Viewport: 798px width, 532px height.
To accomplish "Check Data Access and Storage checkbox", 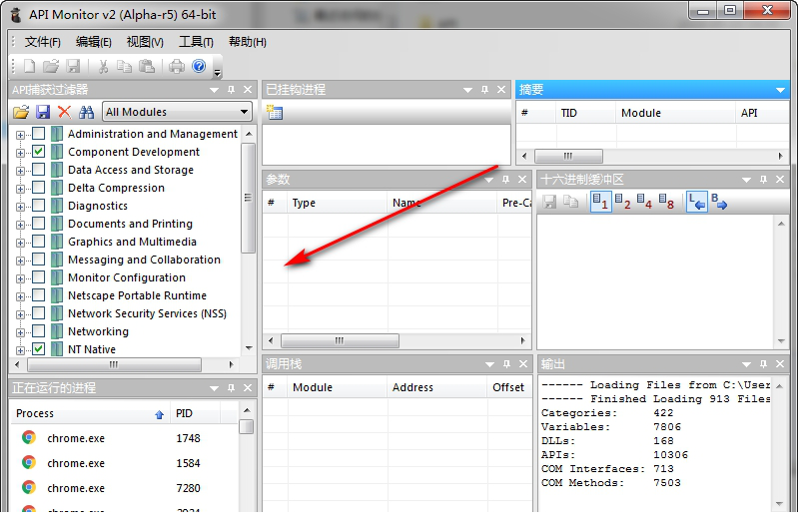I will (x=39, y=170).
